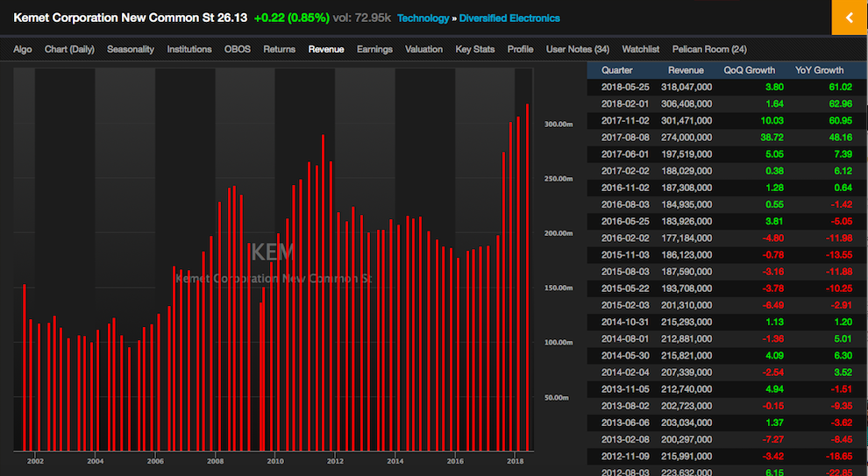Open the Seasonality tab
Screen dimensions: 868x476
pyautogui.click(x=131, y=49)
